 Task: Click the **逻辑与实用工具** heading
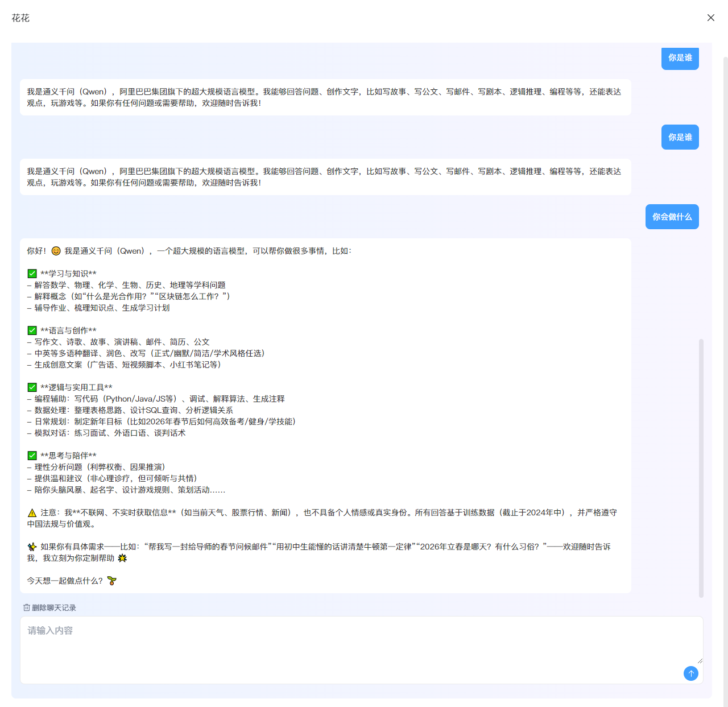click(76, 387)
